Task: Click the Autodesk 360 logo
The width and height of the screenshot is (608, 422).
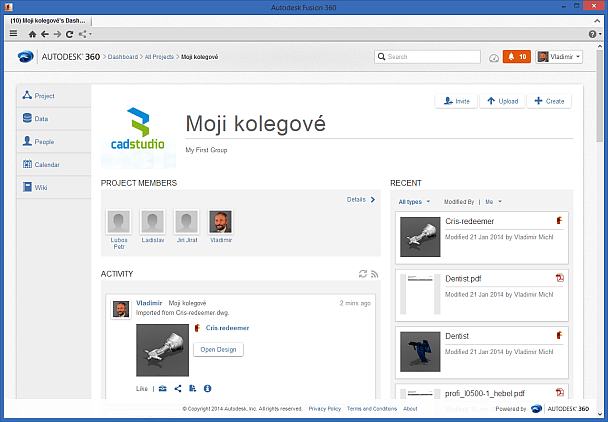Action: (26, 57)
